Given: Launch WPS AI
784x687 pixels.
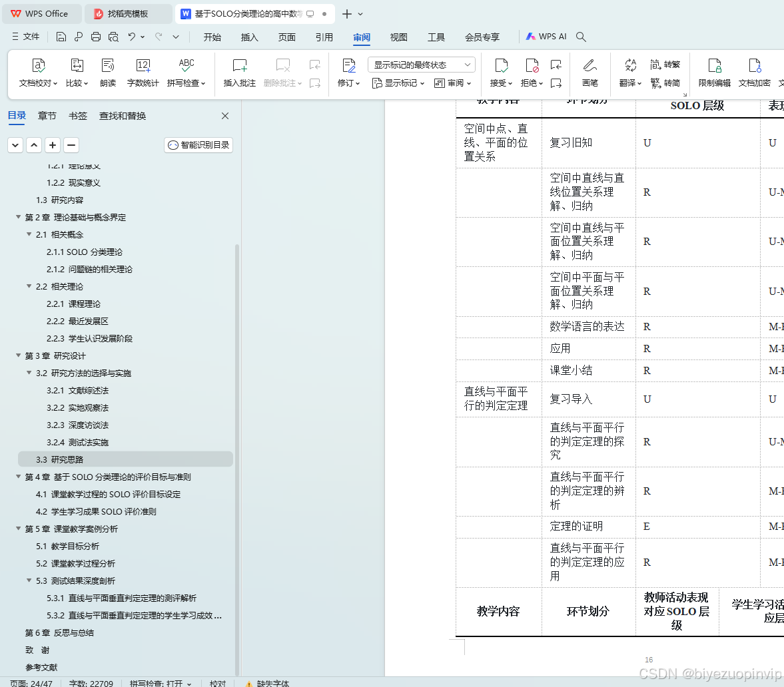Looking at the screenshot, I should pyautogui.click(x=546, y=37).
